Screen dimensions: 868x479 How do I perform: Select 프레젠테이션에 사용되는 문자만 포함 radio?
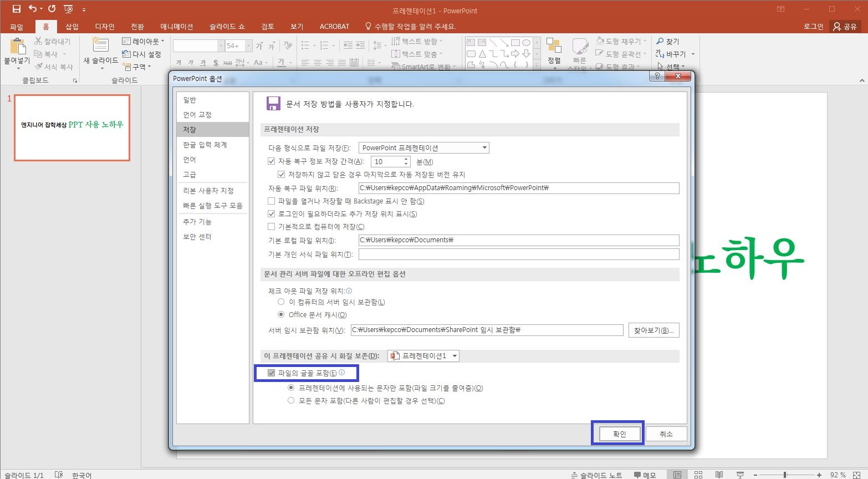[x=291, y=388]
